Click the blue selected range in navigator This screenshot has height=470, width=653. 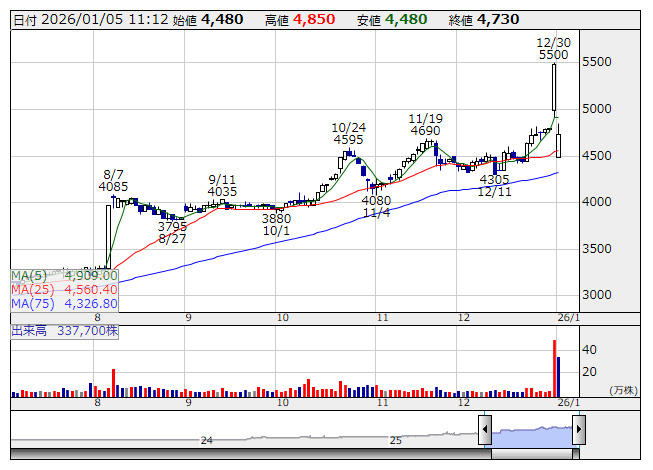(532, 437)
